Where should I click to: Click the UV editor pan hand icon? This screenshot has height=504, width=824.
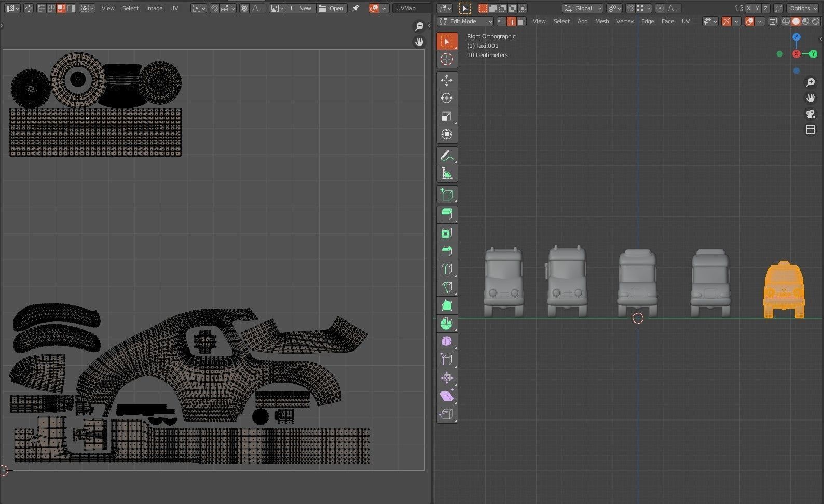click(x=419, y=42)
